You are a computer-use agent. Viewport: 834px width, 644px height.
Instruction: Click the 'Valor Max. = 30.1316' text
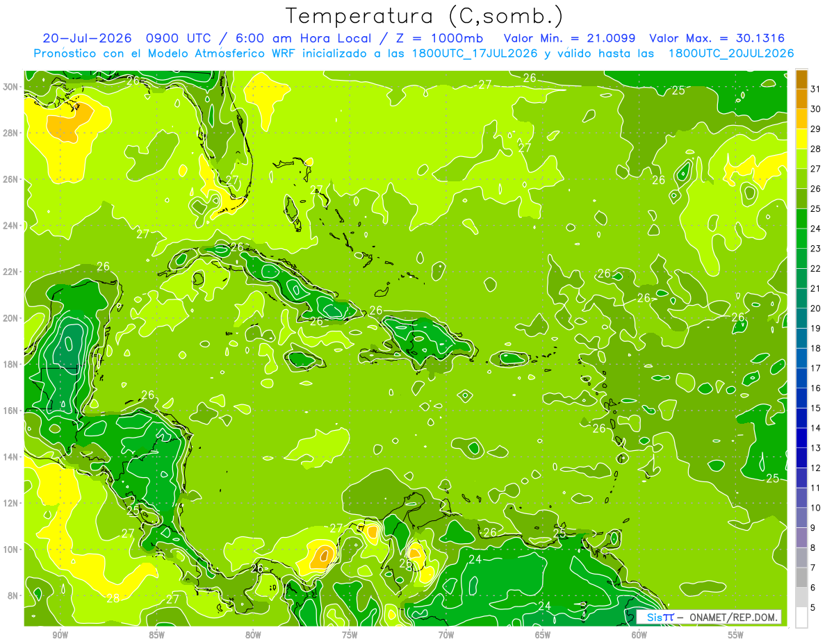pyautogui.click(x=717, y=38)
